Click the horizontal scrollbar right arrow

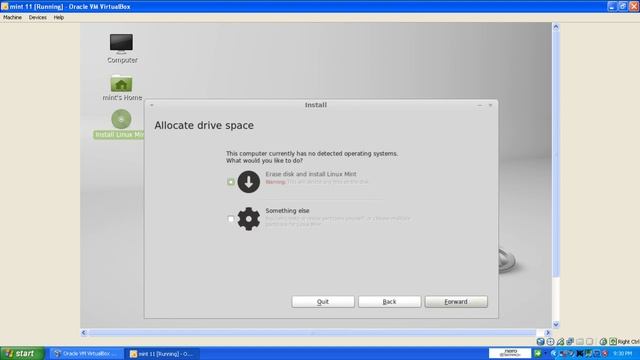(x=548, y=333)
